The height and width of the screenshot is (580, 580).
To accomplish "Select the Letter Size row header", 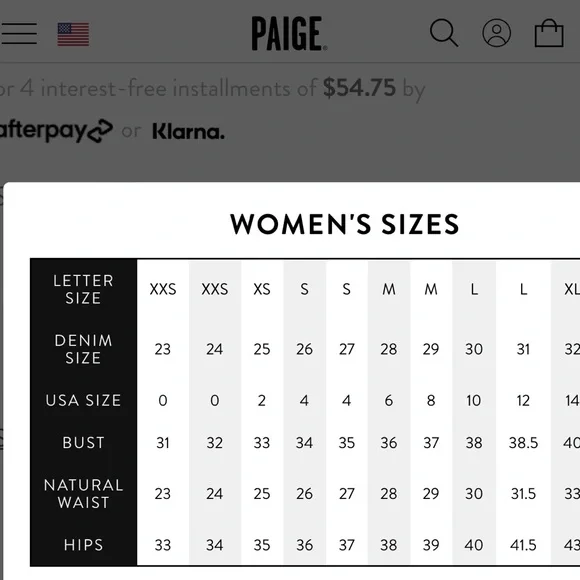I will [x=83, y=289].
